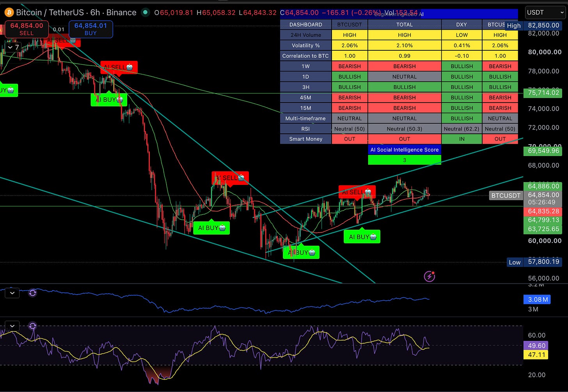
Task: Click the DXY column header cell
Action: click(461, 25)
